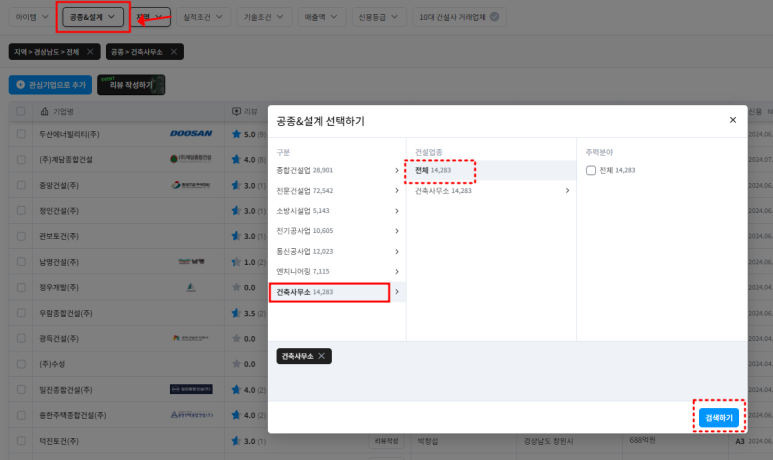Check the box for 두산에너빌리티(주)
The height and width of the screenshot is (460, 773).
pyautogui.click(x=21, y=134)
